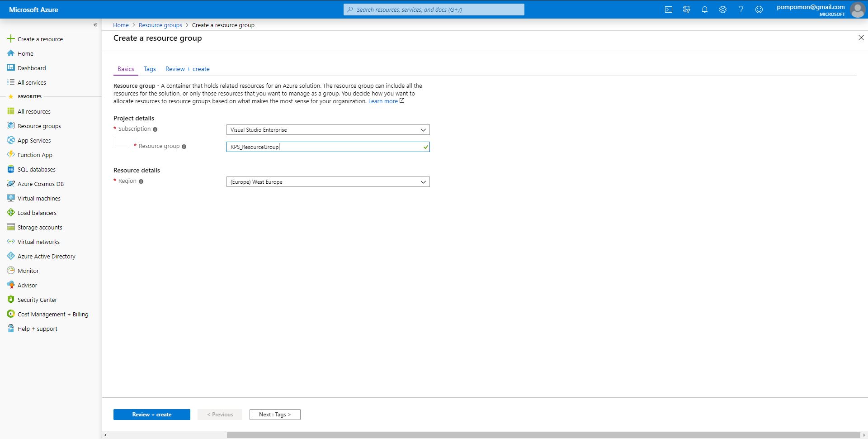This screenshot has width=868, height=439.
Task: Open the notifications bell
Action: [x=704, y=10]
